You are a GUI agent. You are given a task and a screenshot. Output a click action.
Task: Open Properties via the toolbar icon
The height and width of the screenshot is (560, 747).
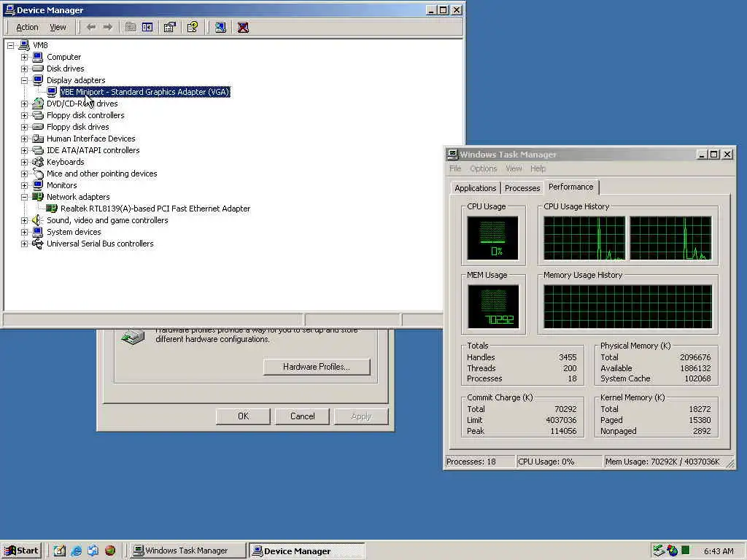[x=169, y=27]
